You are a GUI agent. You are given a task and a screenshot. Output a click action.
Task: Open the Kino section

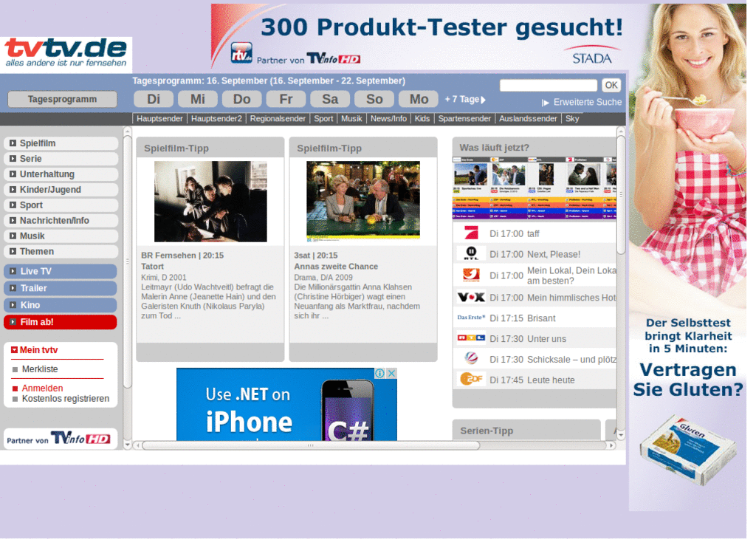(61, 305)
